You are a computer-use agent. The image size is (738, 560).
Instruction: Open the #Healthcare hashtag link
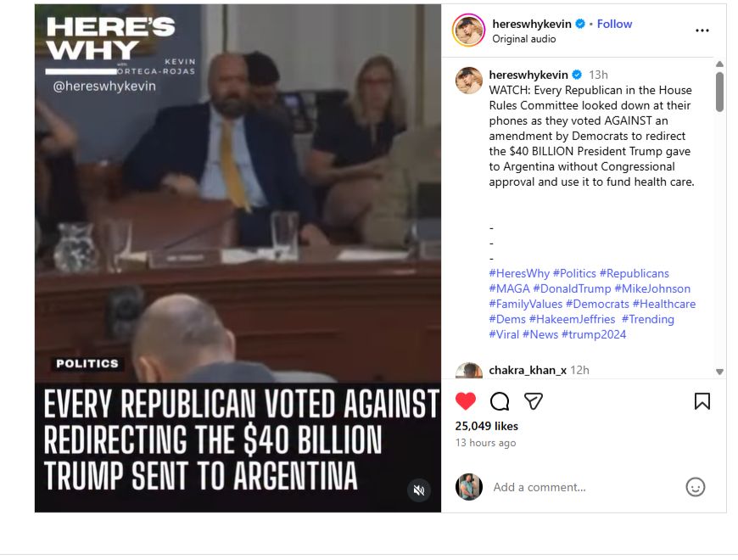pyautogui.click(x=664, y=304)
